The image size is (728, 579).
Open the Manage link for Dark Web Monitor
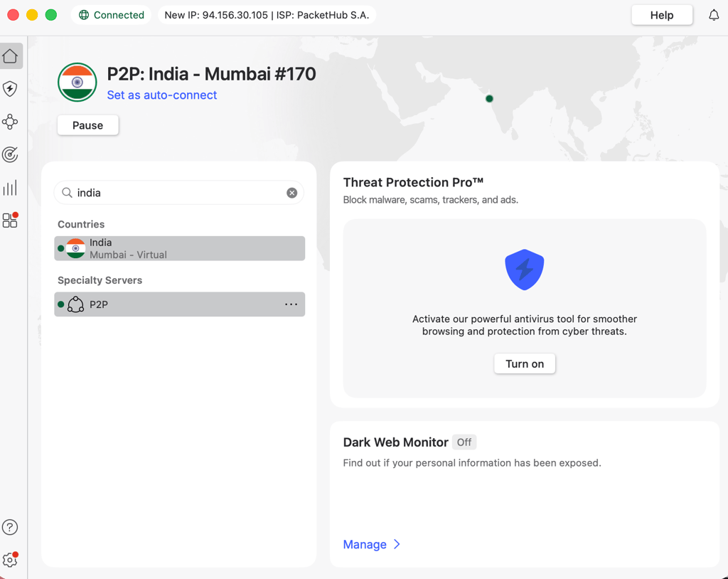click(x=365, y=545)
